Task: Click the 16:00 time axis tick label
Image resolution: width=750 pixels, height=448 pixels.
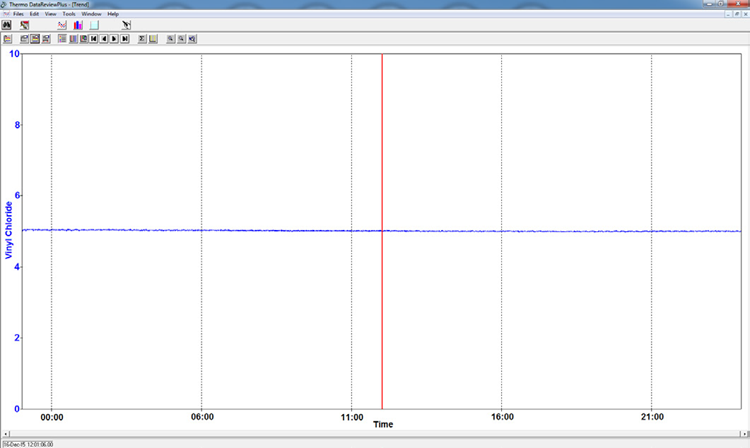Action: tap(502, 417)
